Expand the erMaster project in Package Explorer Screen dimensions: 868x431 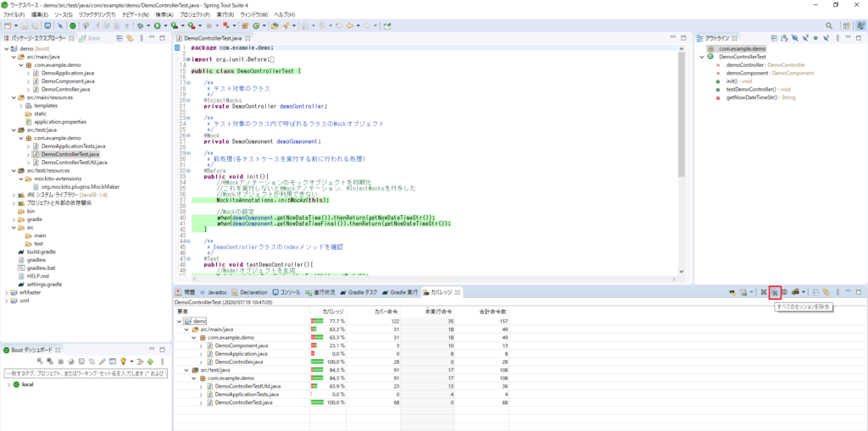pyautogui.click(x=5, y=292)
